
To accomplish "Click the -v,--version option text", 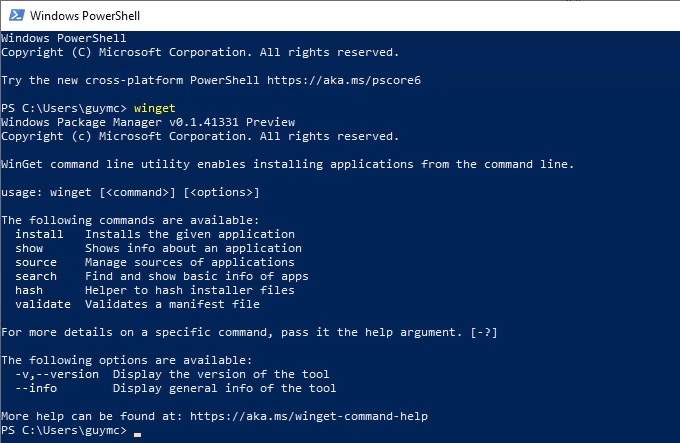I will [57, 374].
